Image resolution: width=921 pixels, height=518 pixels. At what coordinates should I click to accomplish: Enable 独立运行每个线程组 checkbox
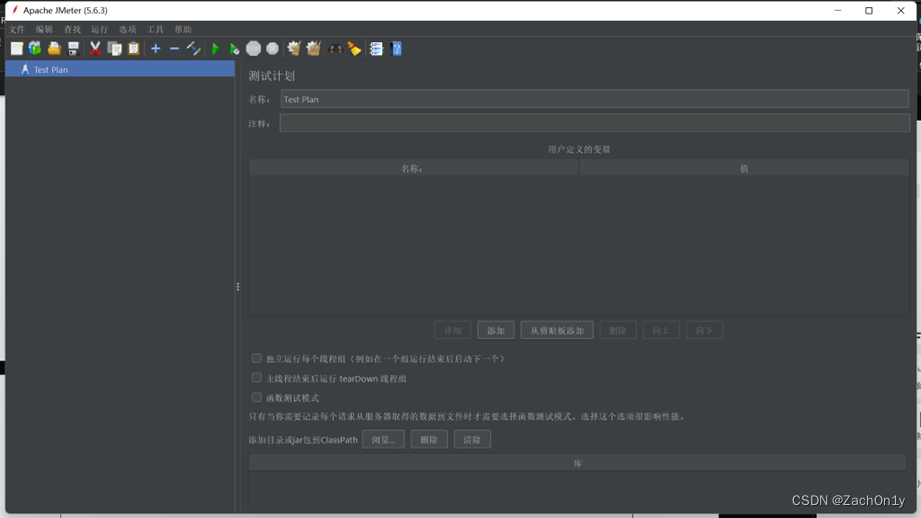(x=257, y=358)
